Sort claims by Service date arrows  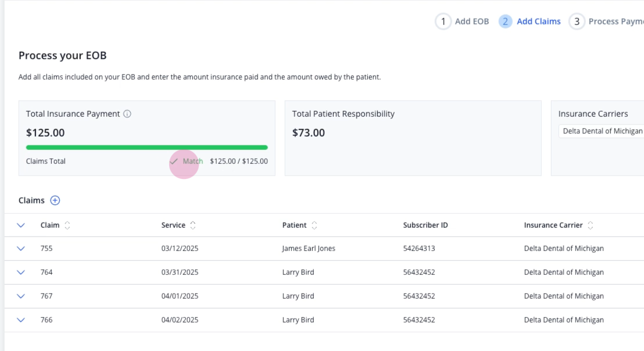(192, 225)
